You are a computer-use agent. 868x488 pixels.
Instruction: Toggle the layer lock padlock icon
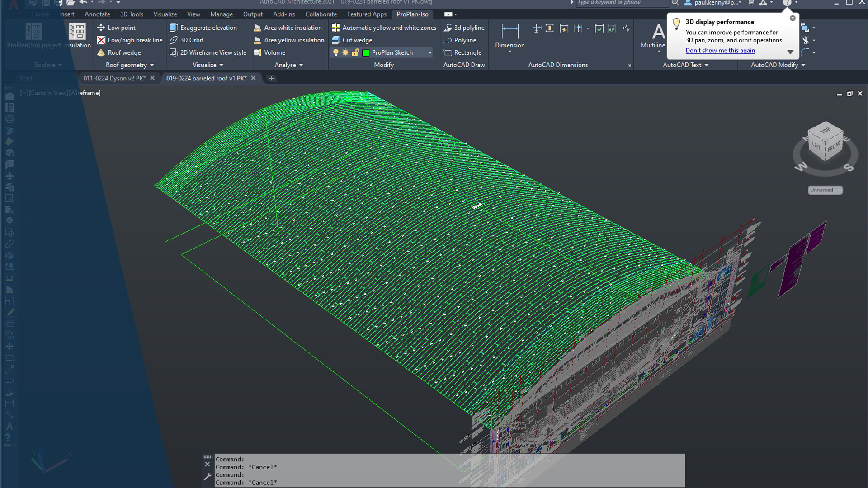(355, 52)
